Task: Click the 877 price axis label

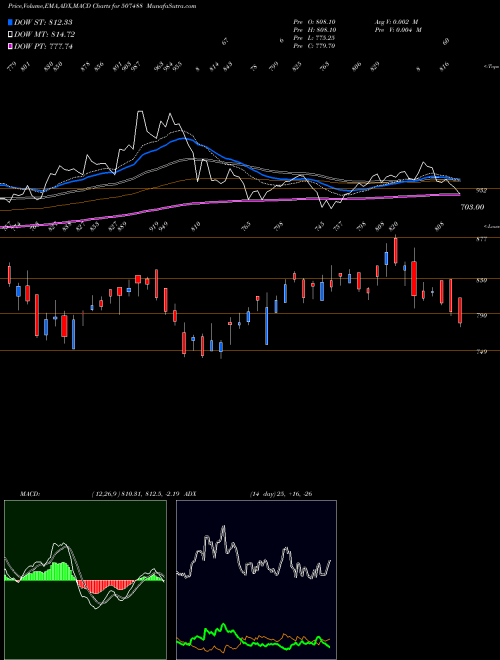Action: click(481, 239)
